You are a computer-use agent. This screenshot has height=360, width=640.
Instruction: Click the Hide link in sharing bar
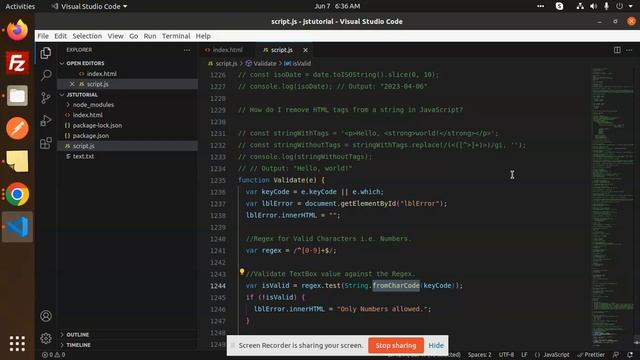pyautogui.click(x=436, y=345)
